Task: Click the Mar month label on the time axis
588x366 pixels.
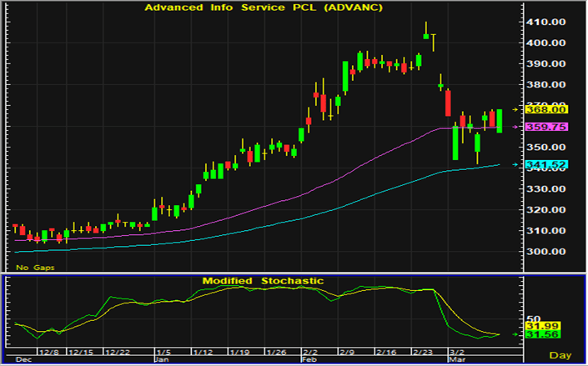Action: point(455,360)
